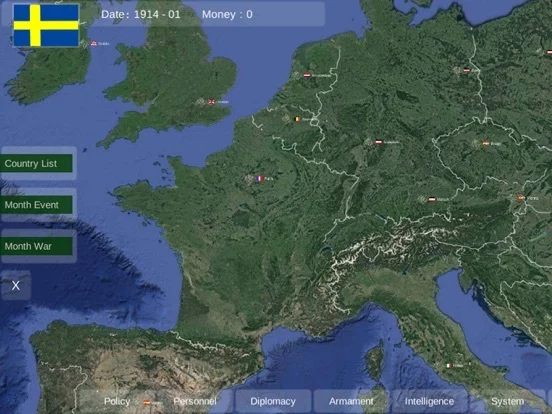The height and width of the screenshot is (414, 552).
Task: Select the Austrian flag marker at Prague
Action: pyautogui.click(x=485, y=143)
